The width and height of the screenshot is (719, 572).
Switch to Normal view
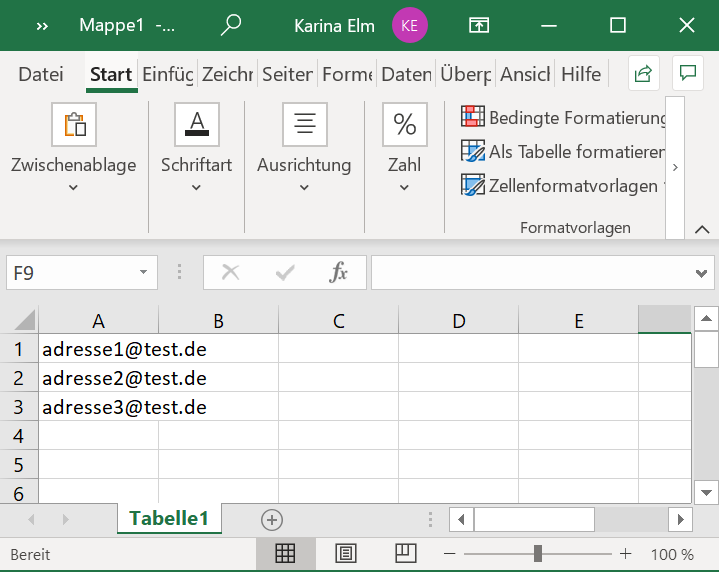285,554
